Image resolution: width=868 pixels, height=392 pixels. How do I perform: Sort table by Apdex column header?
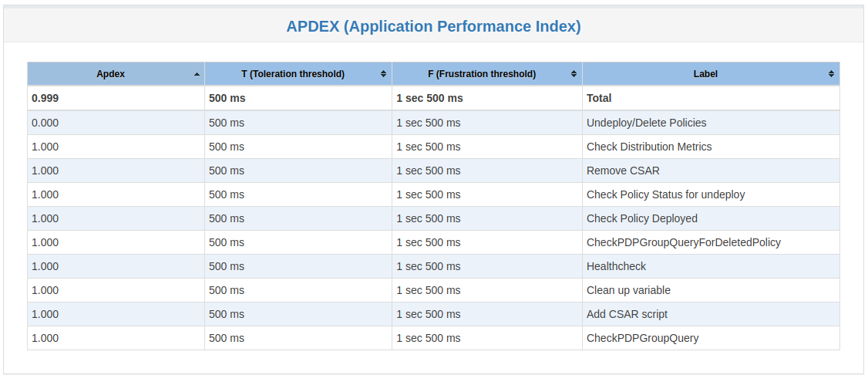pyautogui.click(x=116, y=74)
